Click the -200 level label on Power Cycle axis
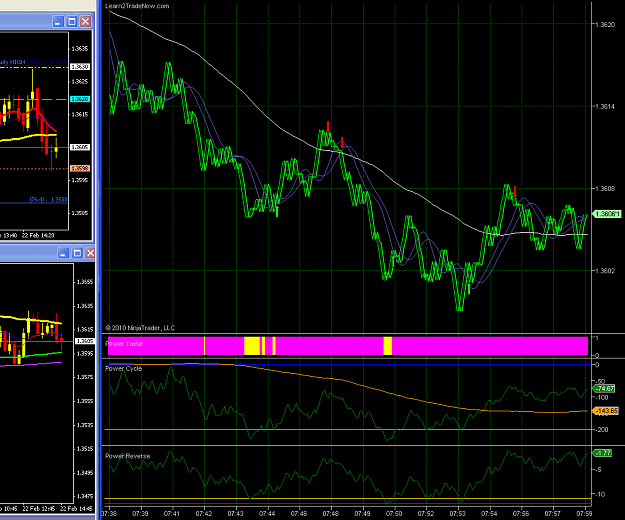625x520 pixels. [x=602, y=430]
